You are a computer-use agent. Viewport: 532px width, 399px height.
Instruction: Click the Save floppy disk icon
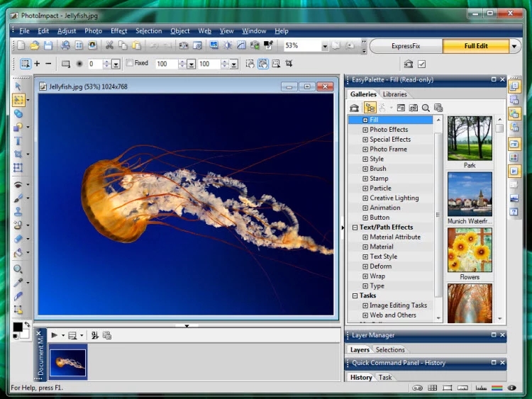[x=48, y=45]
